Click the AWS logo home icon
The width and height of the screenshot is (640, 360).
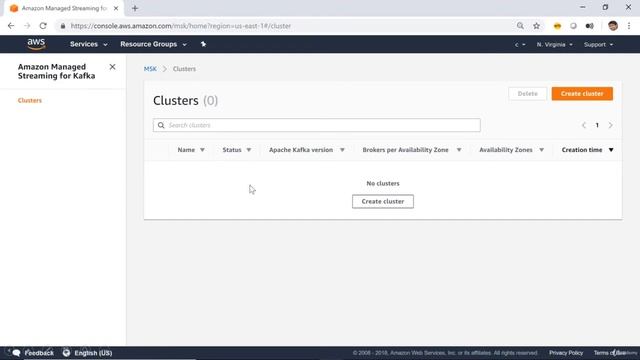click(x=36, y=44)
